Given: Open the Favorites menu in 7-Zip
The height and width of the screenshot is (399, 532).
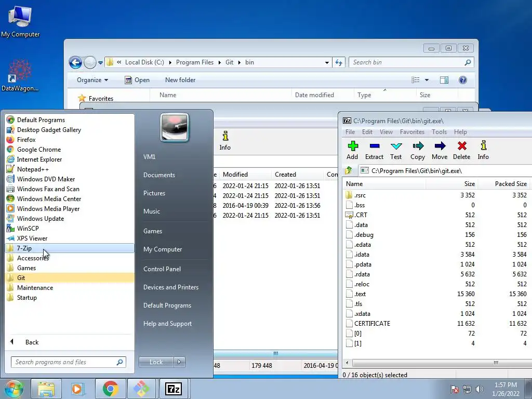Looking at the screenshot, I should pos(412,132).
